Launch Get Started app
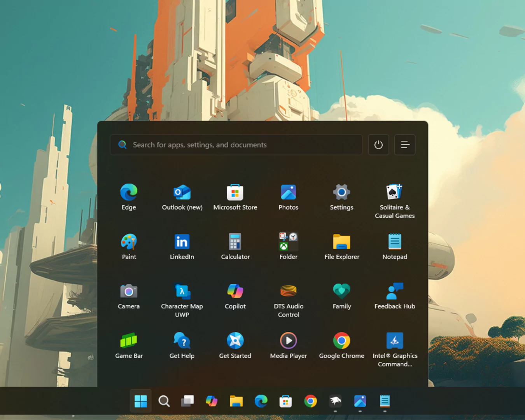Image resolution: width=525 pixels, height=420 pixels. 235,345
